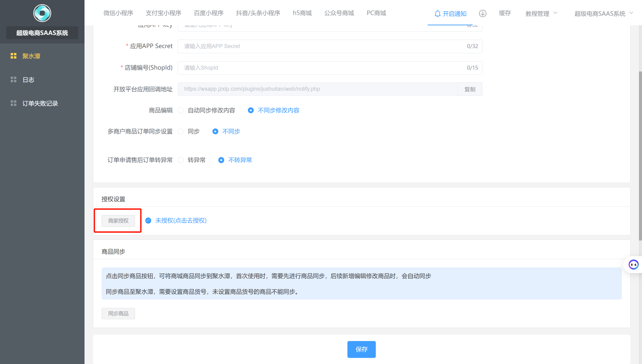The width and height of the screenshot is (642, 364).
Task: Select the 不转异常 radio option
Action: tap(221, 160)
